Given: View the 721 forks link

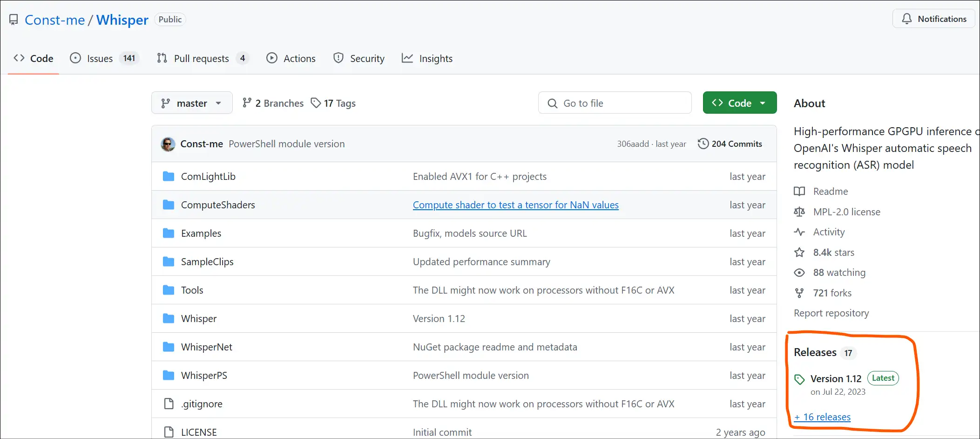Looking at the screenshot, I should click(x=832, y=293).
